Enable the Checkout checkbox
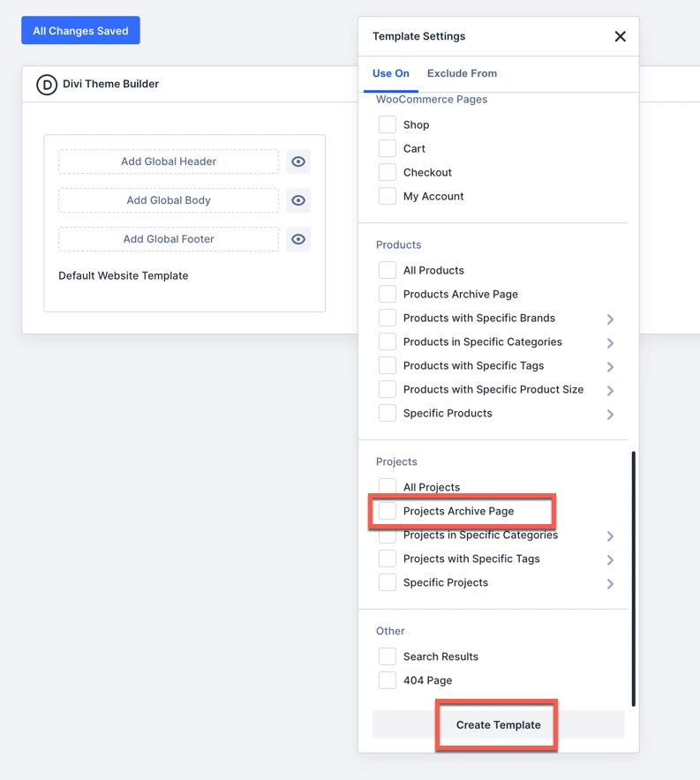Screen dimensions: 700x780 pos(387,173)
